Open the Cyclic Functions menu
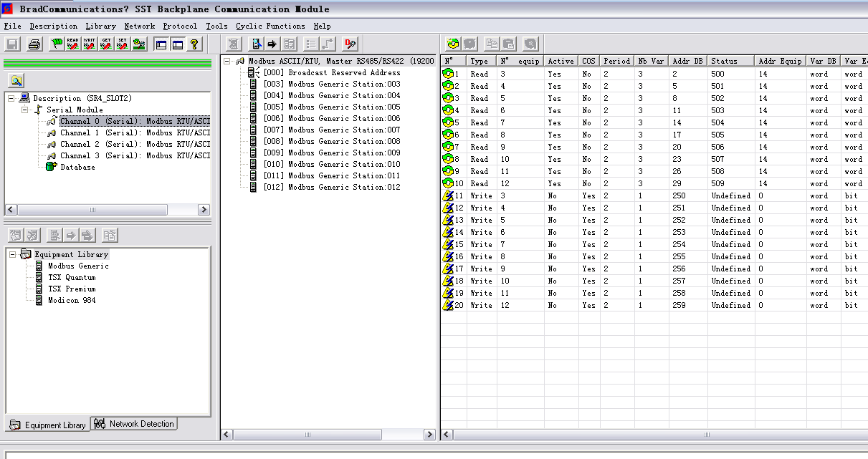Image resolution: width=868 pixels, height=459 pixels. point(270,26)
